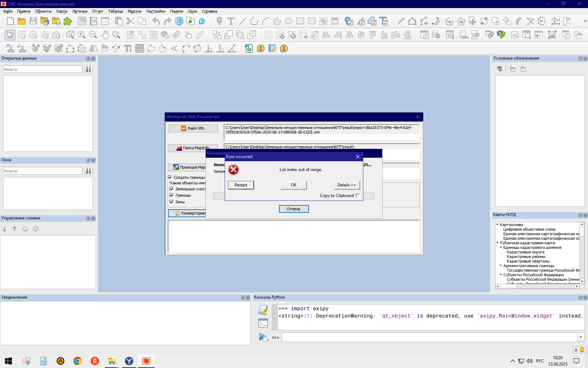
Task: Select the Pan hand tool
Action: pyautogui.click(x=105, y=35)
